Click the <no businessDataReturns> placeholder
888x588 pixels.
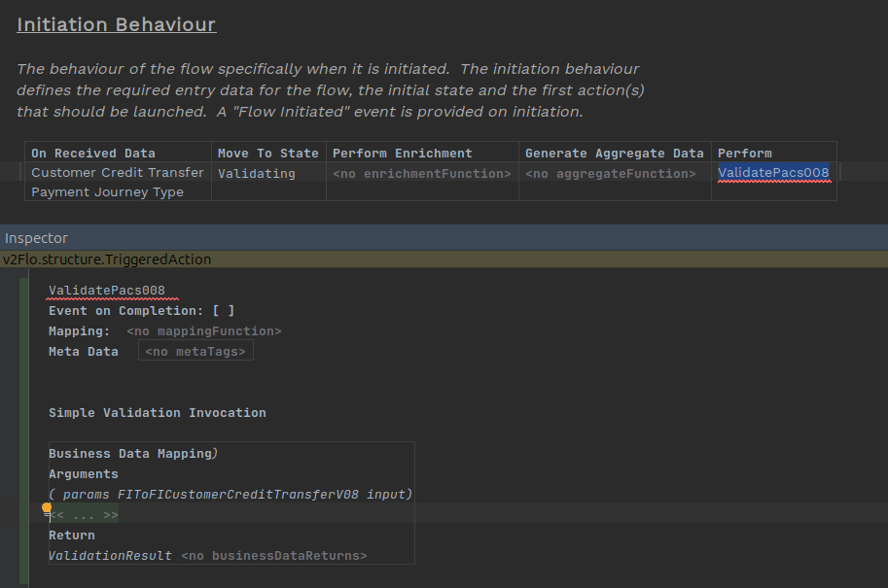click(273, 556)
